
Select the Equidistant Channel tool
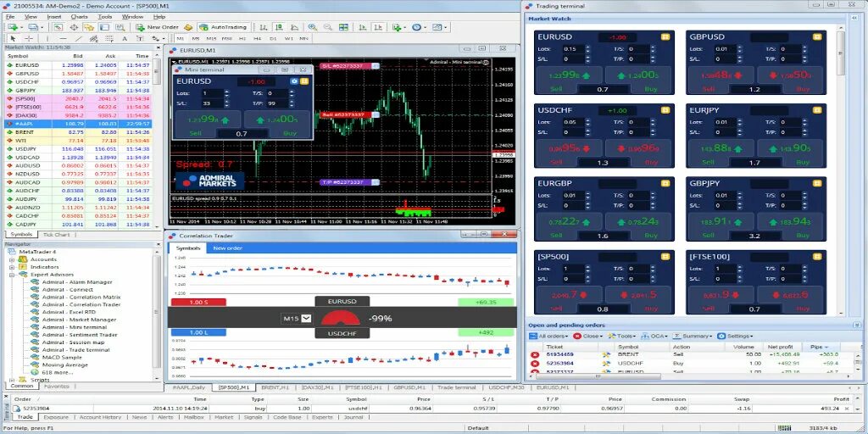point(94,39)
